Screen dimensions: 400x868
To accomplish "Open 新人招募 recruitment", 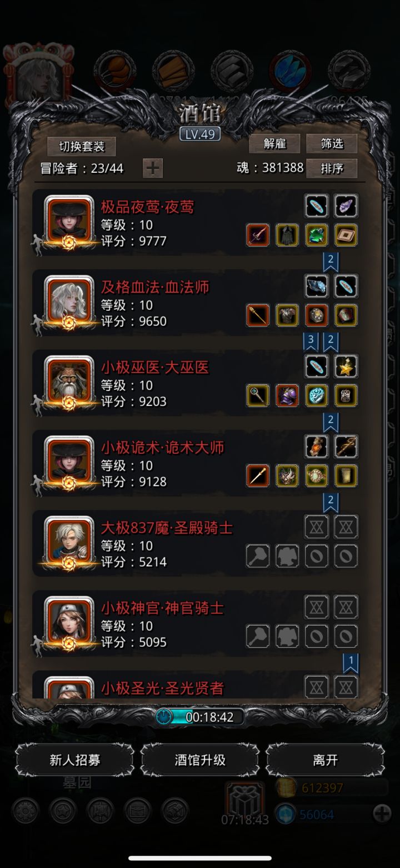I will [x=75, y=760].
